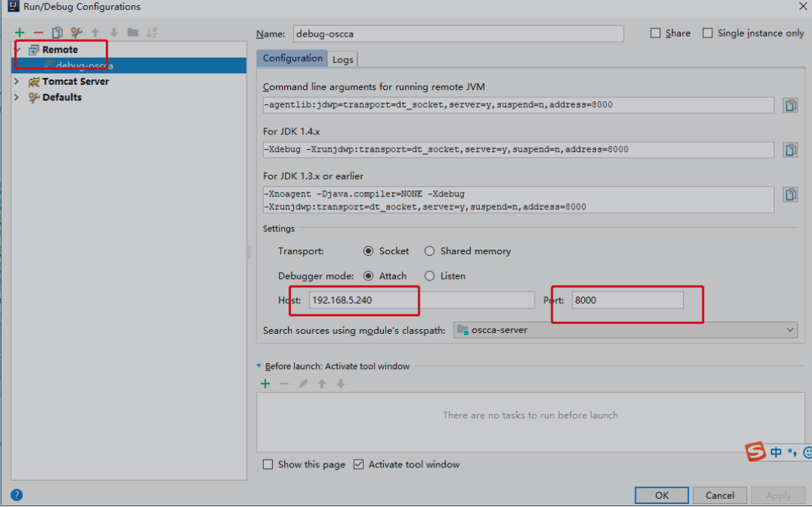This screenshot has width=812, height=507.
Task: Copy the JDK 1.4.x arguments
Action: pyautogui.click(x=790, y=150)
